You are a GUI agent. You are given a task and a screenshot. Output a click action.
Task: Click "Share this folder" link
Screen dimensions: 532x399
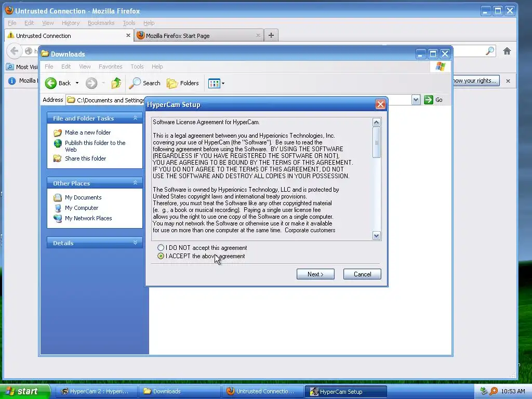click(x=86, y=158)
